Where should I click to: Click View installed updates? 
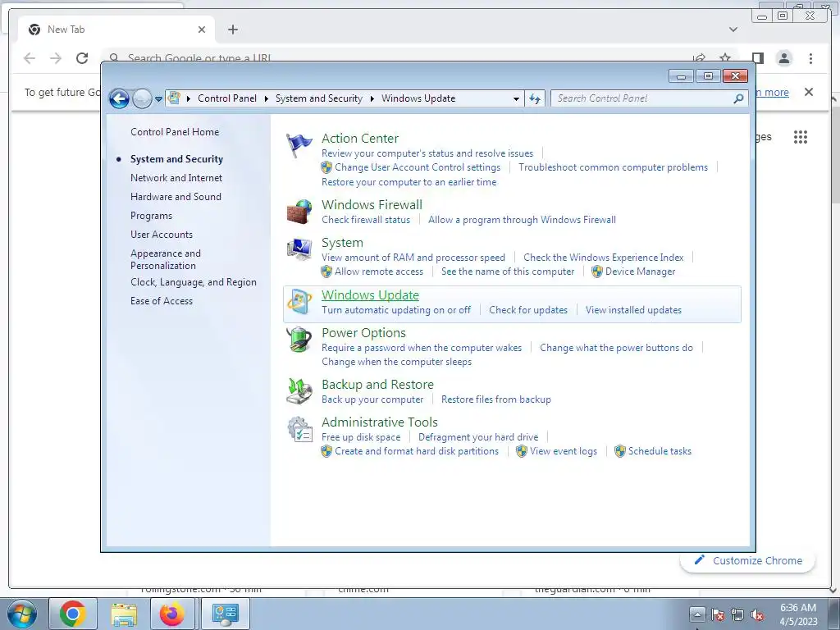pyautogui.click(x=634, y=309)
